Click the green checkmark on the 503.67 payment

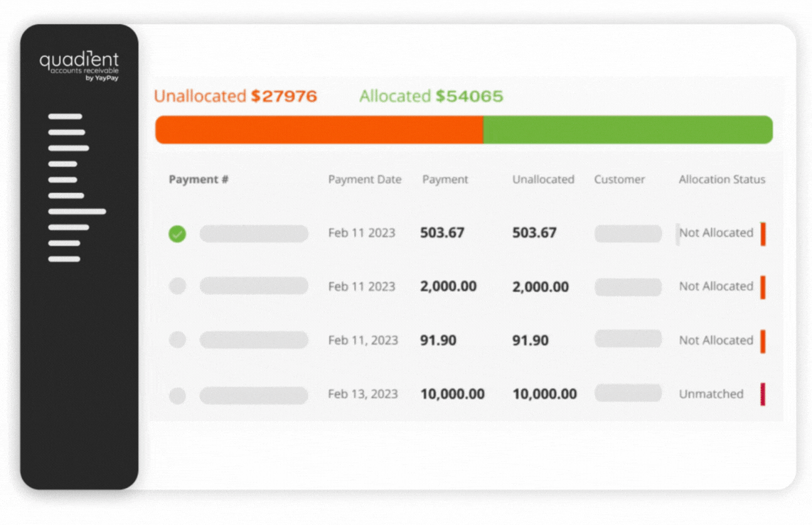(177, 233)
